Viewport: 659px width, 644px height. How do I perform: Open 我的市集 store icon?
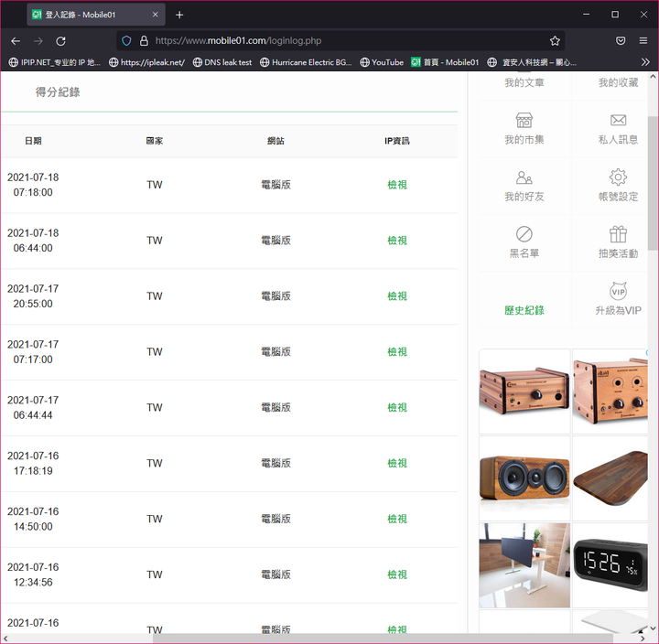(524, 120)
